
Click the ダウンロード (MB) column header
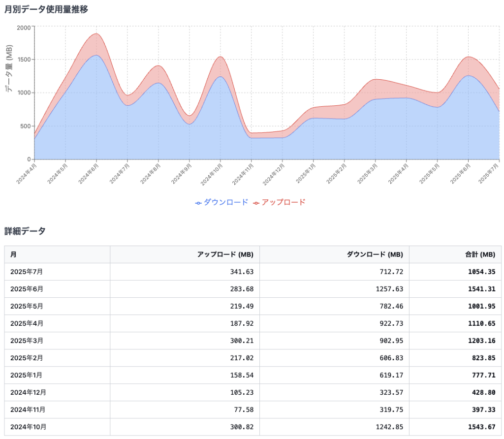(x=375, y=254)
